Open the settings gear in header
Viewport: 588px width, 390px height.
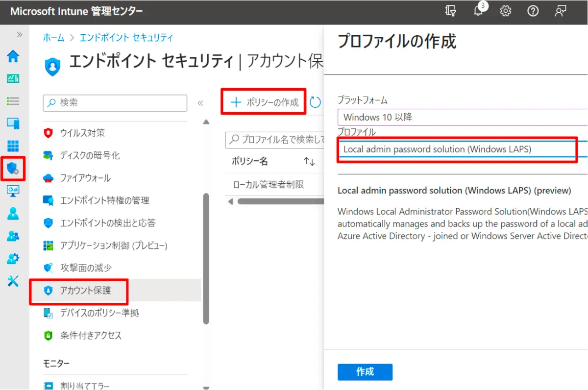point(506,11)
